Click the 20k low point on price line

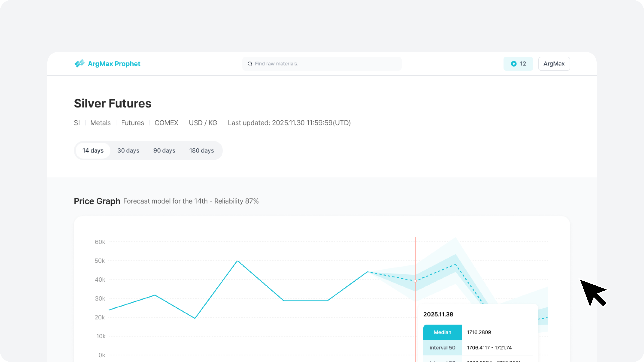coord(195,318)
